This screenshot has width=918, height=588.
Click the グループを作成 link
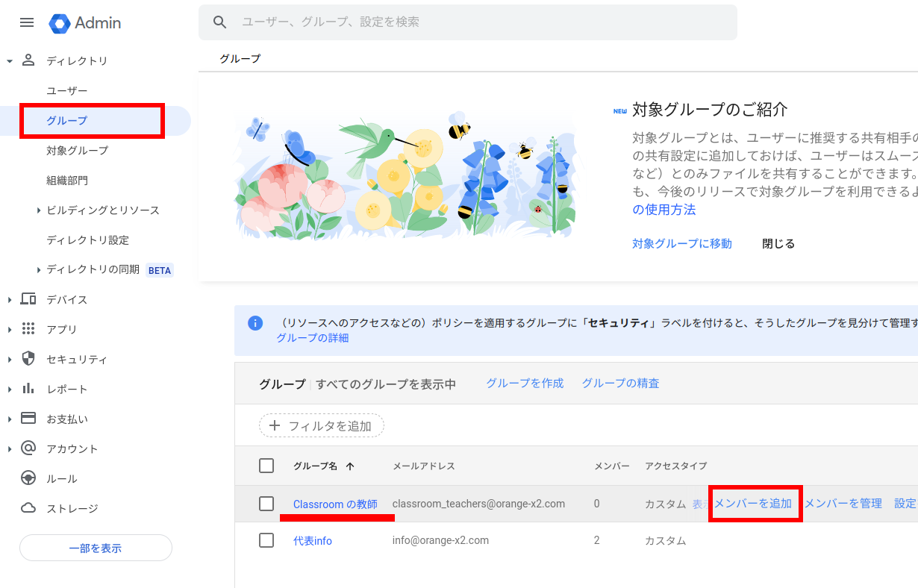525,383
